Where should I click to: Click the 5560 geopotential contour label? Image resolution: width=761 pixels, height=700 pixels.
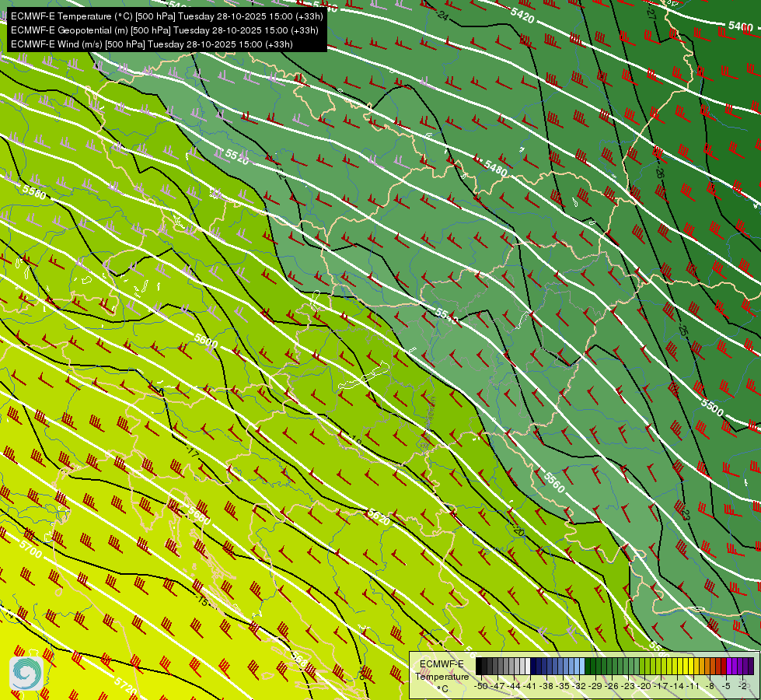point(554,482)
